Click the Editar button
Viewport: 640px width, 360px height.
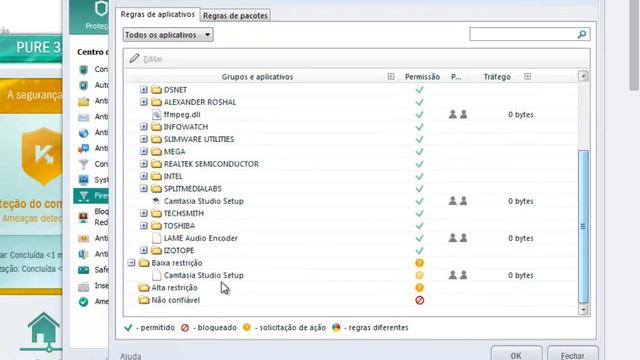(146, 59)
